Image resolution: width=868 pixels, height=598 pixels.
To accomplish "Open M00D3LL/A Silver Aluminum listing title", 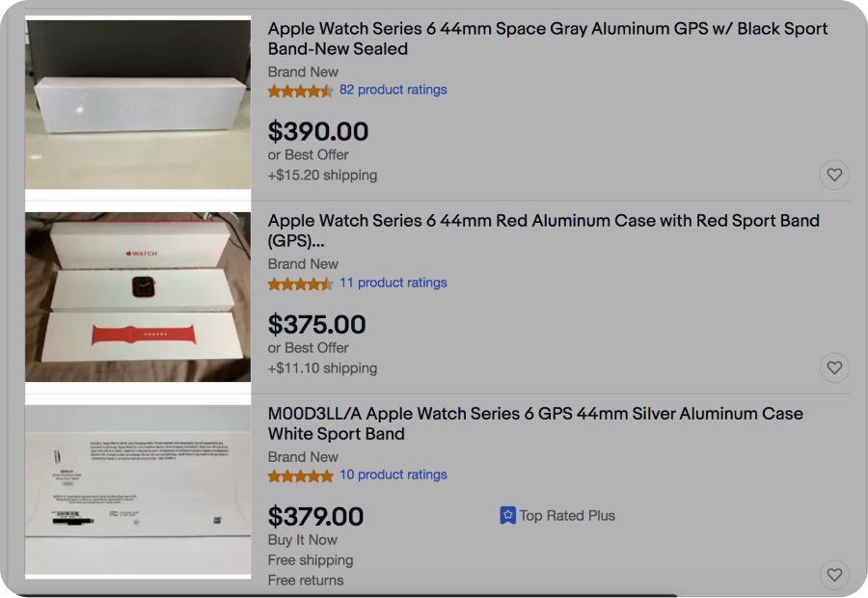I will 534,423.
